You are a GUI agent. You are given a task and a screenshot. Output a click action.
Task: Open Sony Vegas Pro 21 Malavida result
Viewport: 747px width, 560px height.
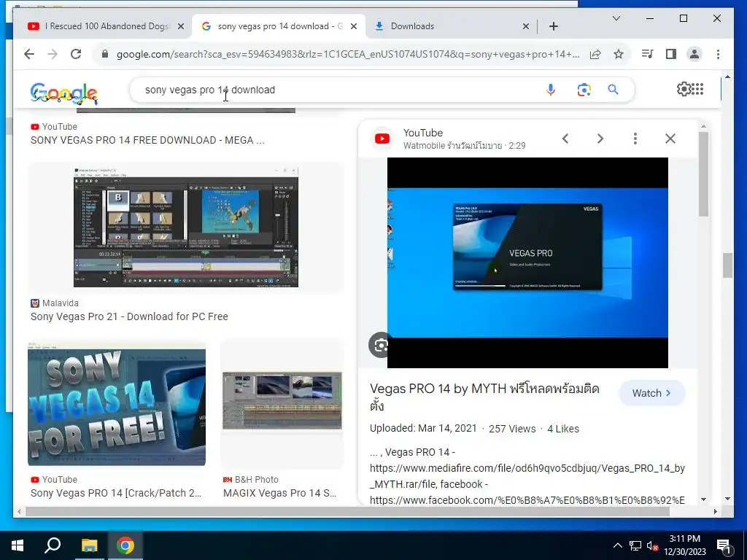point(129,316)
